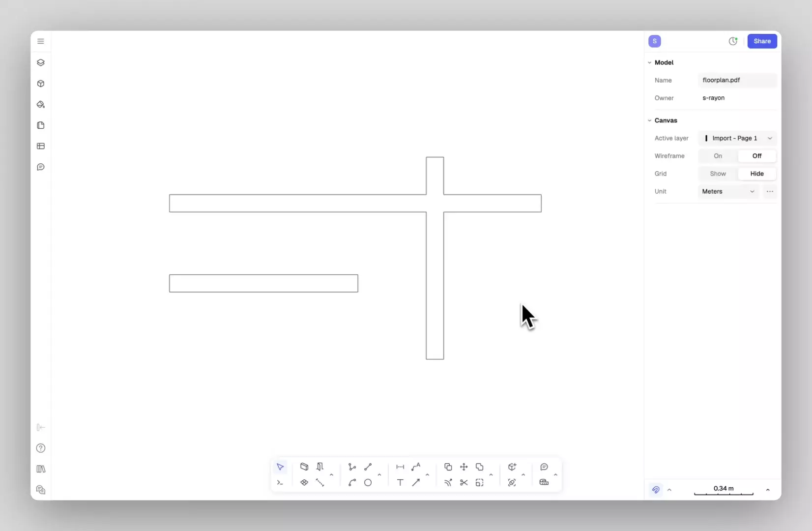This screenshot has width=812, height=531.
Task: Open the Active layer dropdown
Action: pos(737,138)
